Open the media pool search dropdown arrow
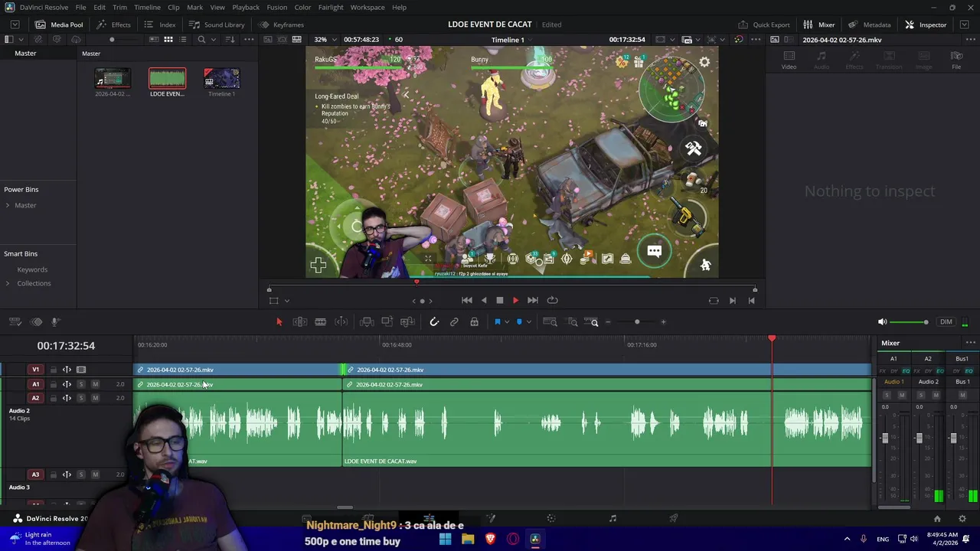980x551 pixels. click(212, 40)
